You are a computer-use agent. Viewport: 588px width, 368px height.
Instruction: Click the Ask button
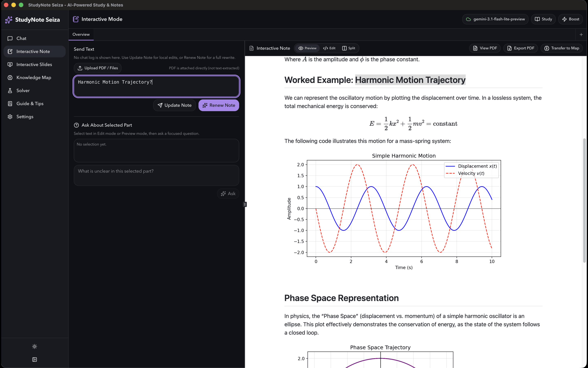pyautogui.click(x=228, y=193)
